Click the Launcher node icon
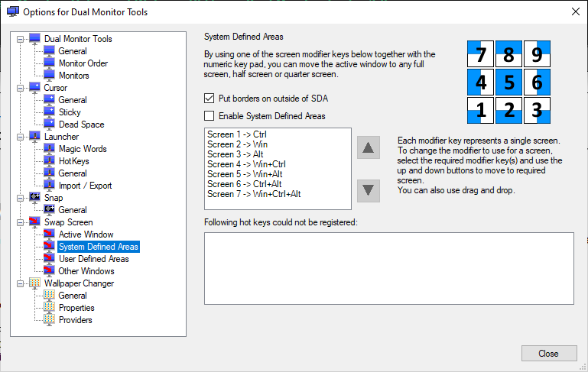 (34, 137)
